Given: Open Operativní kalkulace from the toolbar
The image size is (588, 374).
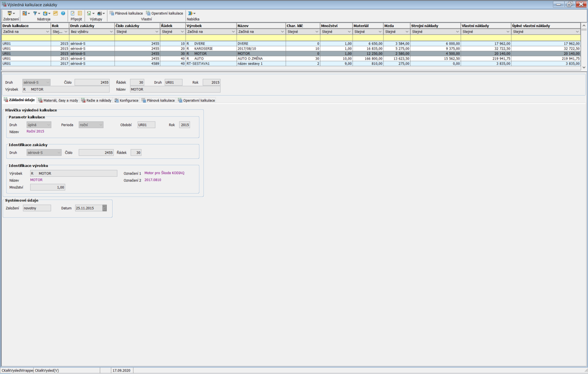Looking at the screenshot, I should [164, 14].
